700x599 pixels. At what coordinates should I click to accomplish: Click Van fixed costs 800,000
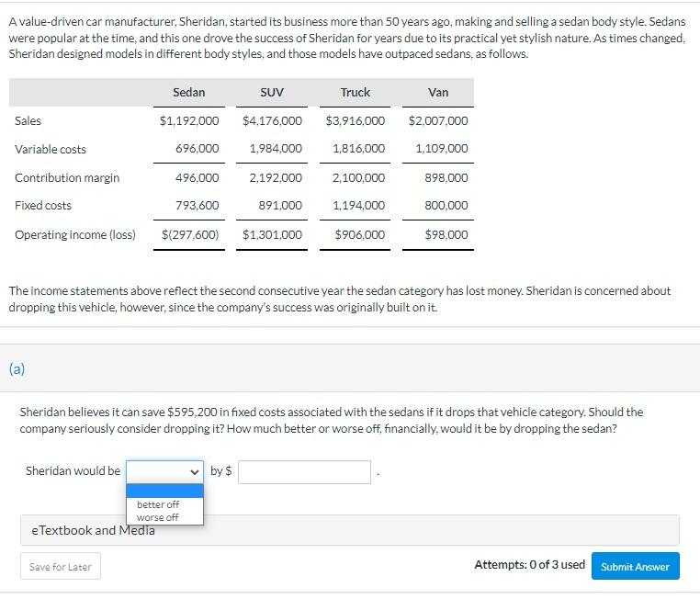[x=446, y=205]
